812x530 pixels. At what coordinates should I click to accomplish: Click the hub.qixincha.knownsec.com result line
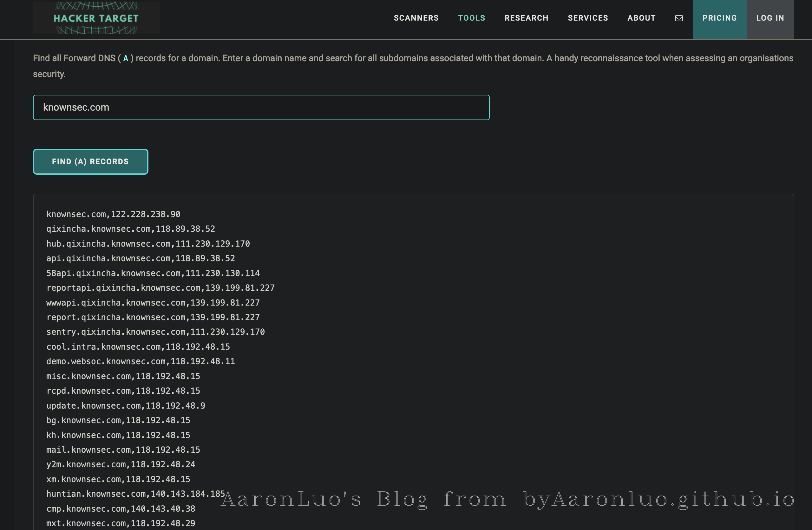(x=148, y=243)
